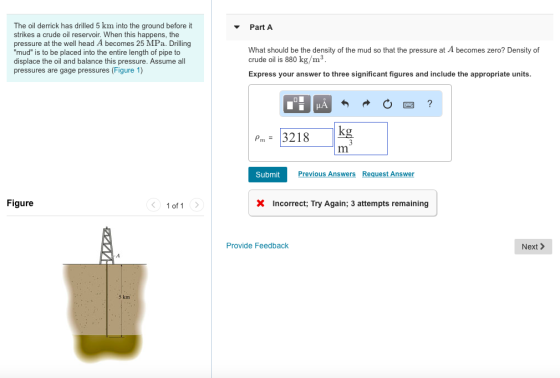
Task: Redo the answer edit
Action: (366, 104)
